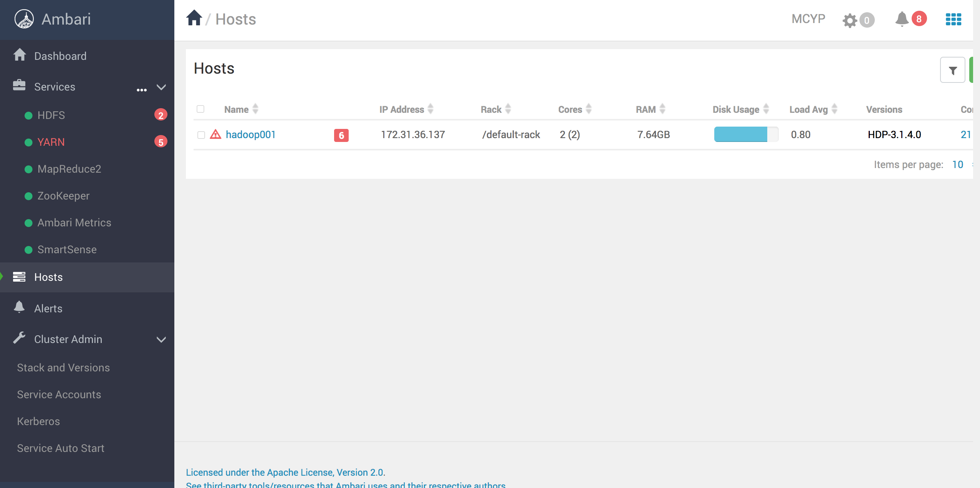Click the Ambari logo icon
Image resolution: width=980 pixels, height=488 pixels.
pos(24,19)
